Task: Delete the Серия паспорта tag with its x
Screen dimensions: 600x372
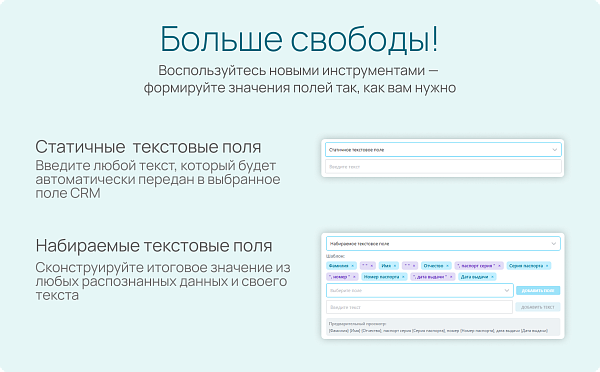Action: pos(547,266)
